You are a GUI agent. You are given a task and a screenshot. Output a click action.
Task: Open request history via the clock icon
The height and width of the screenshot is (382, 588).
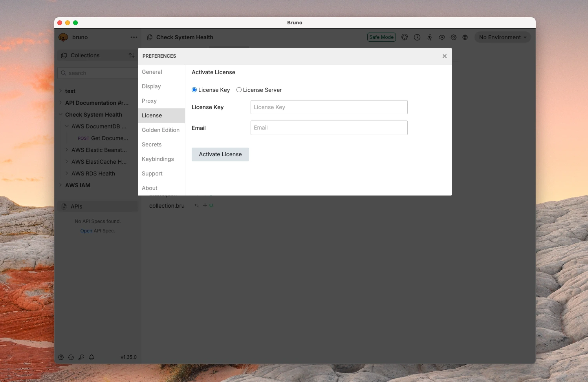417,37
